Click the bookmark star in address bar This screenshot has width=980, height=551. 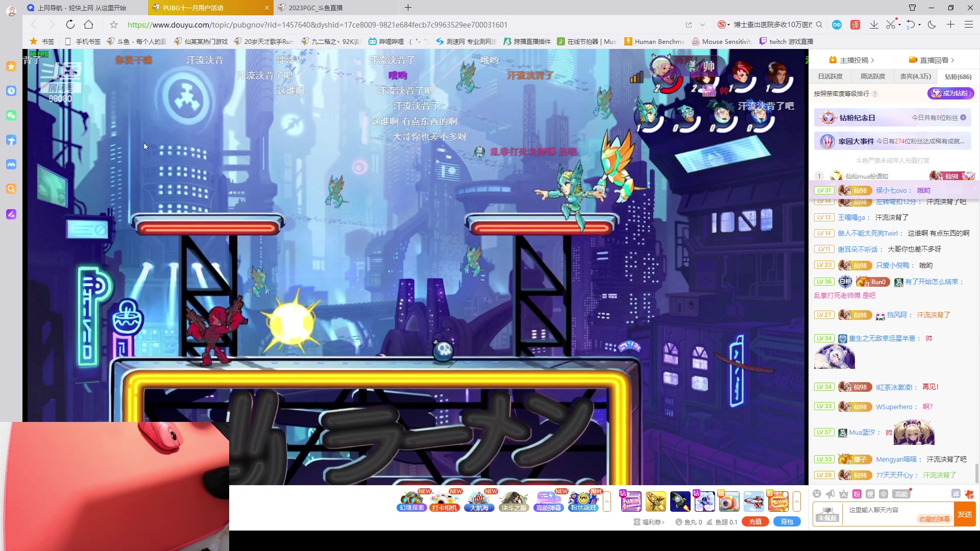tap(114, 24)
